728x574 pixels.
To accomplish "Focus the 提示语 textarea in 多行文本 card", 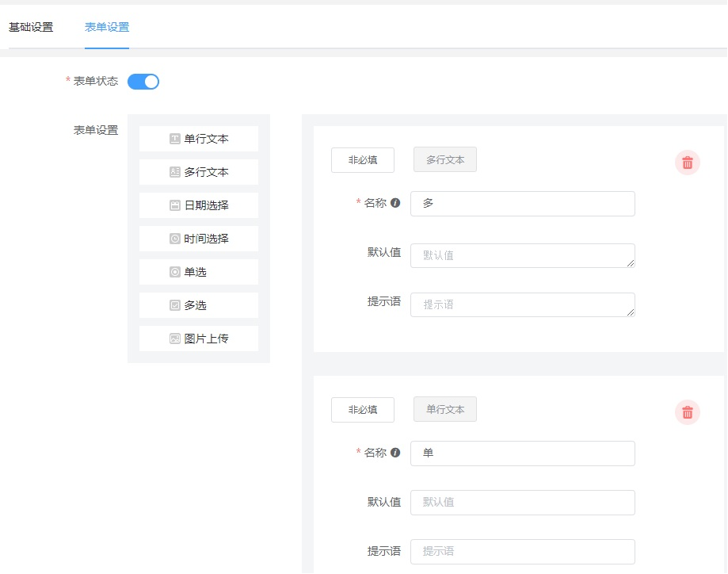I will point(523,305).
